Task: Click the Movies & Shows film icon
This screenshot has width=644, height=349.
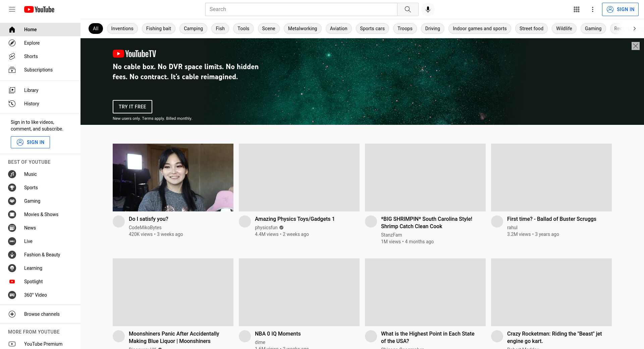Action: point(12,214)
